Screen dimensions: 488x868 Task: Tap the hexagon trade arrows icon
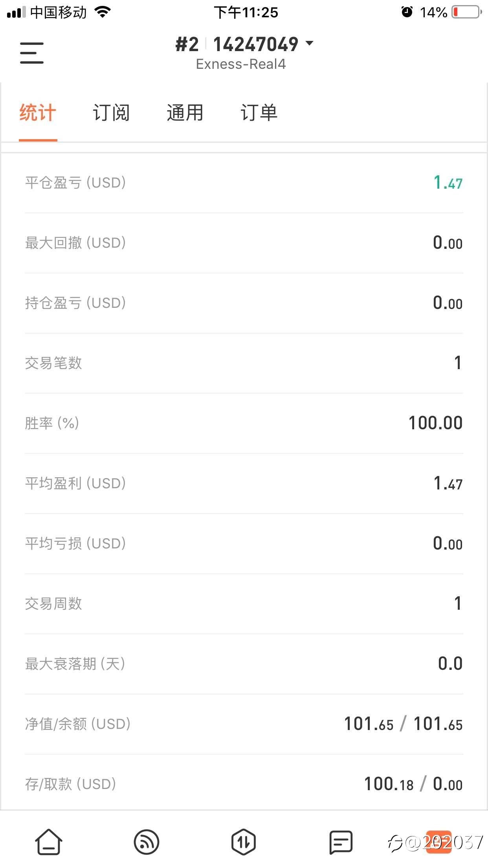[244, 842]
